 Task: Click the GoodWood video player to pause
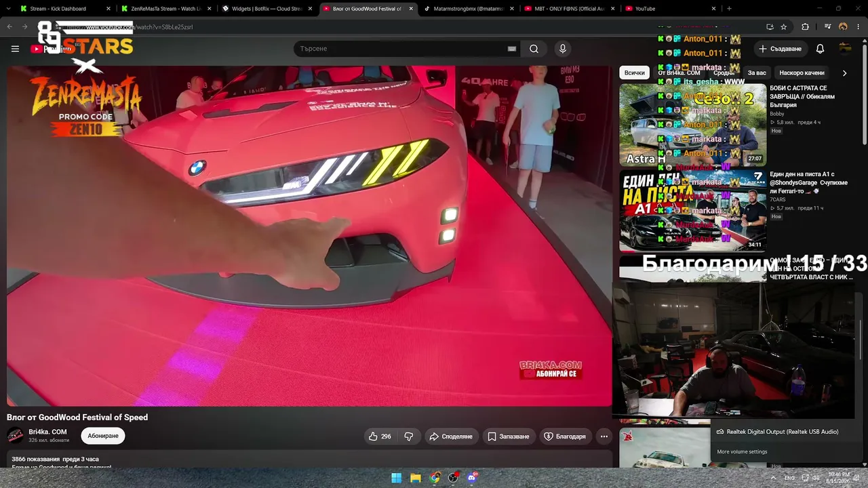(309, 236)
